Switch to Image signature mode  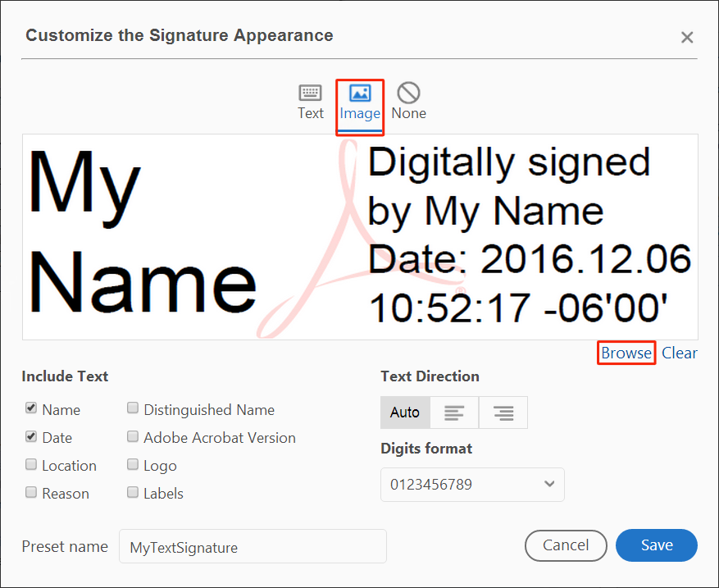[x=360, y=93]
